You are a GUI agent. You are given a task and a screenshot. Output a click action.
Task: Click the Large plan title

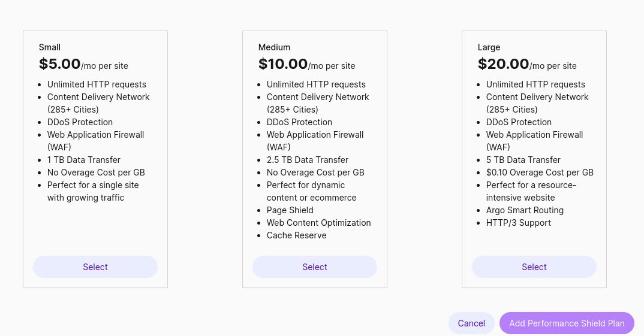click(489, 47)
